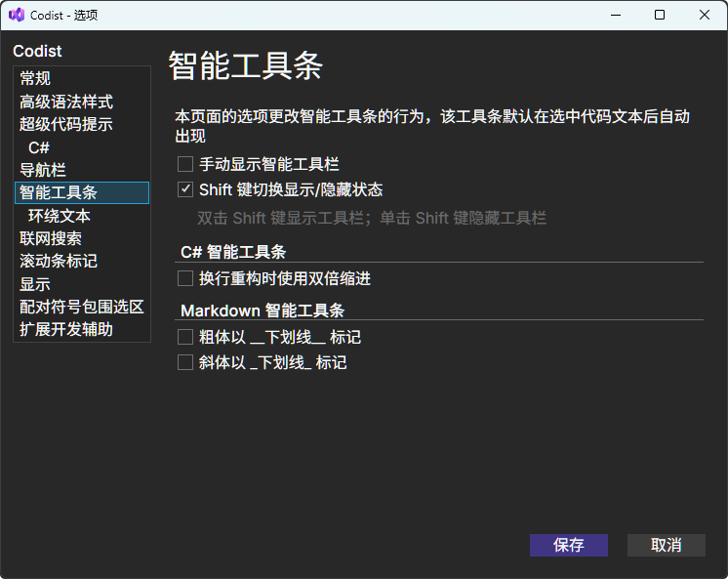The height and width of the screenshot is (579, 728).
Task: Click the Codist app icon in title bar
Action: (x=16, y=15)
